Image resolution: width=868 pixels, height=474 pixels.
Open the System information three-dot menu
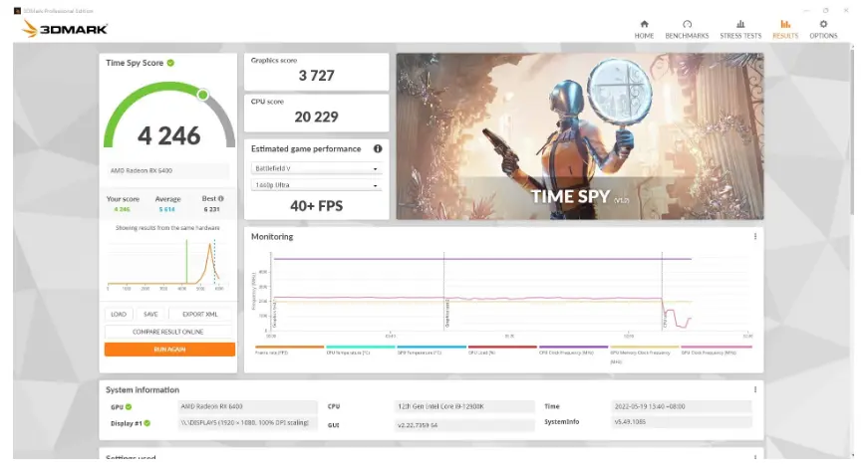(755, 390)
